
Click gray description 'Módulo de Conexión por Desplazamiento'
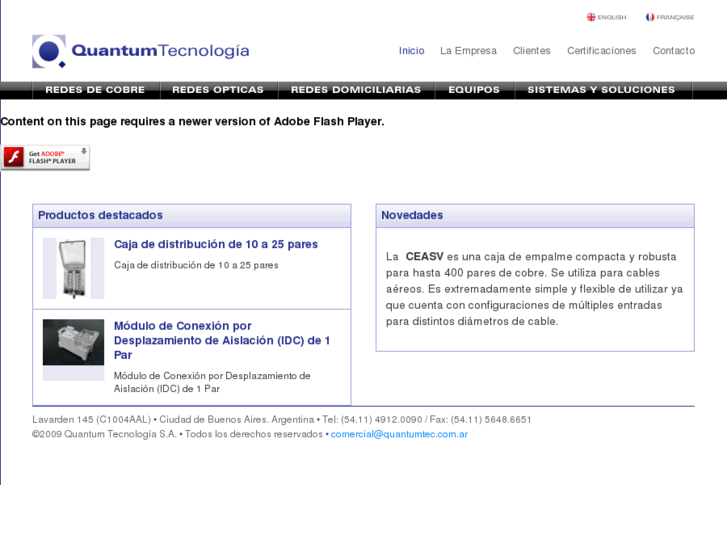pos(212,382)
